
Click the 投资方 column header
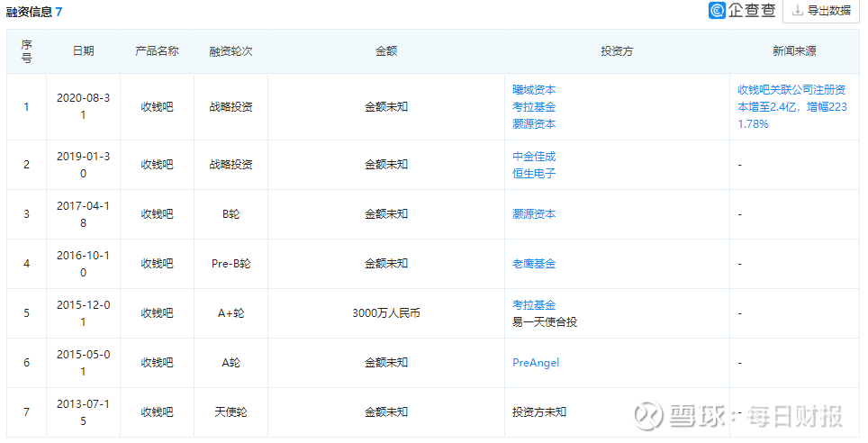coord(617,51)
